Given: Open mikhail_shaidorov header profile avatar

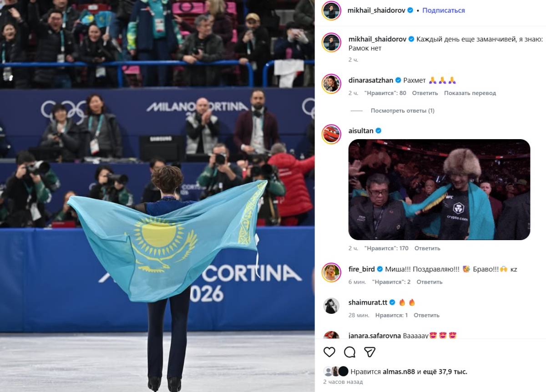Looking at the screenshot, I should click(331, 10).
